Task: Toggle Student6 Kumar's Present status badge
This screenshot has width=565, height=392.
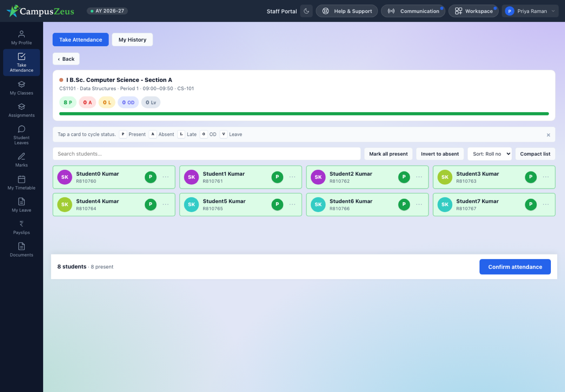Action: (x=404, y=204)
